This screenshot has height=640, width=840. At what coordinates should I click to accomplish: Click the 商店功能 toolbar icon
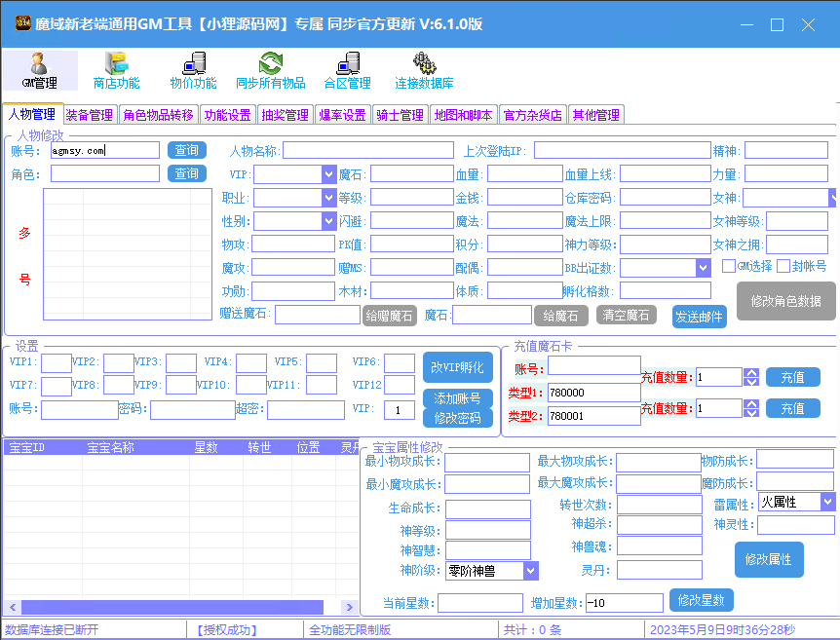coord(116,70)
